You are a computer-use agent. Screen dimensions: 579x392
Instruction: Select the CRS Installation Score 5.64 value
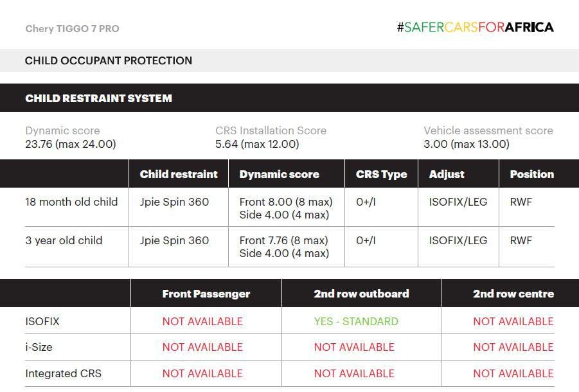point(257,144)
